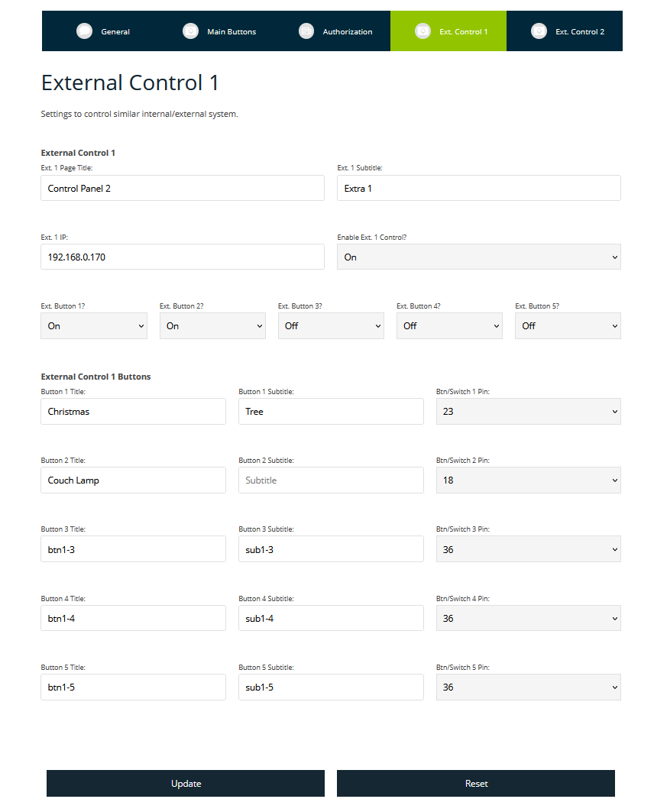Select the Ext. 1 IP address field
The width and height of the screenshot is (654, 812).
click(182, 257)
